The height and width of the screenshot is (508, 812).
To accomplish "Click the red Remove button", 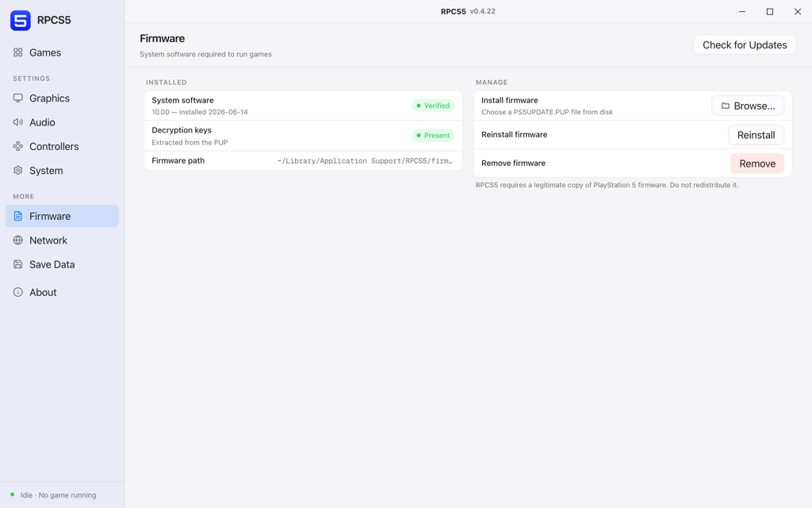I will (x=757, y=164).
